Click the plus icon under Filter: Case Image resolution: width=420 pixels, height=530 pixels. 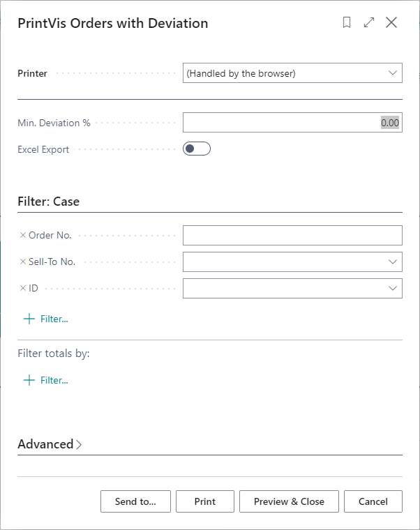point(29,319)
